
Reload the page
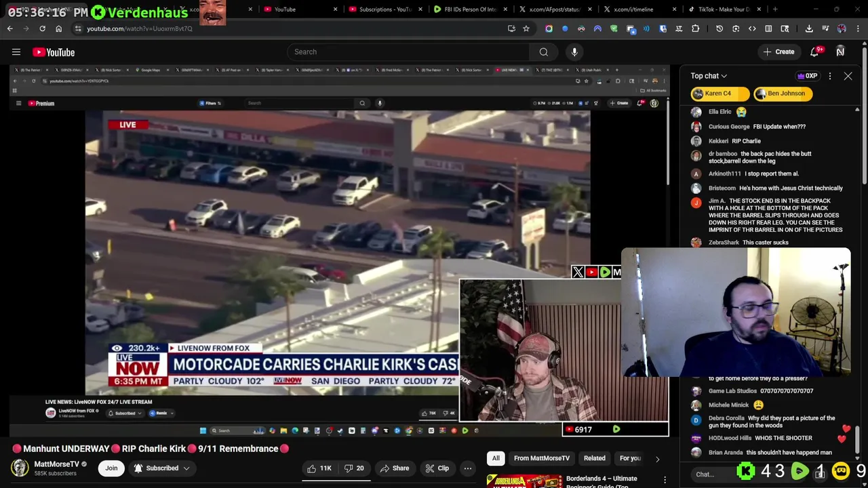[42, 28]
